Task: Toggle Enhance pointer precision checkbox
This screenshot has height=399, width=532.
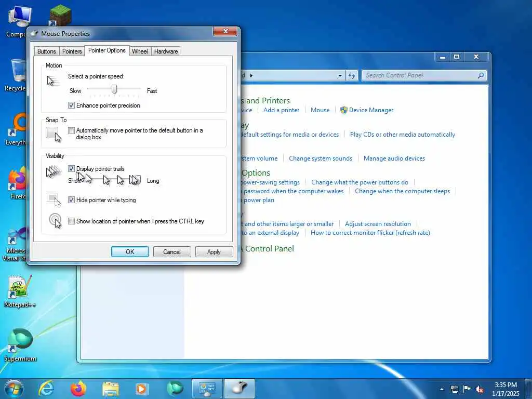Action: tap(71, 105)
